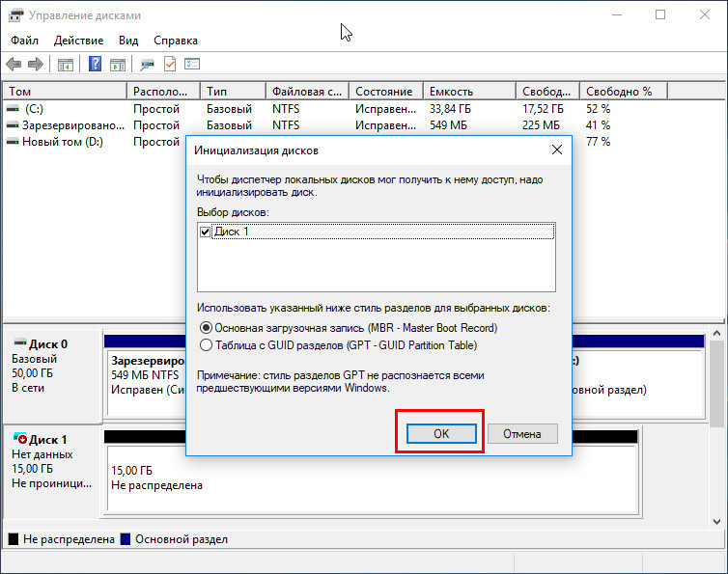The width and height of the screenshot is (728, 574).
Task: Sort by Том column header
Action: coord(65,91)
